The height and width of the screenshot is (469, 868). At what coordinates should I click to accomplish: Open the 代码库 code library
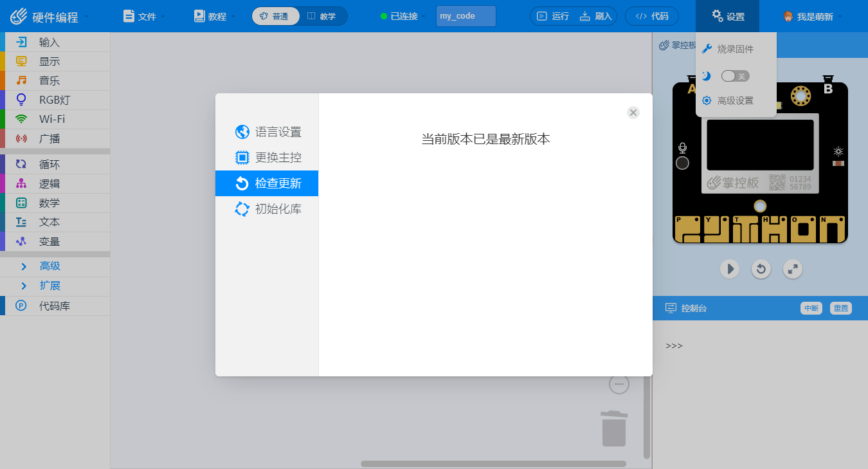click(x=55, y=306)
